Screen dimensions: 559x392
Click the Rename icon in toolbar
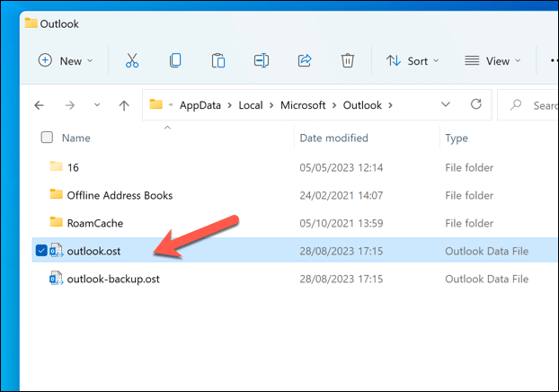(262, 60)
